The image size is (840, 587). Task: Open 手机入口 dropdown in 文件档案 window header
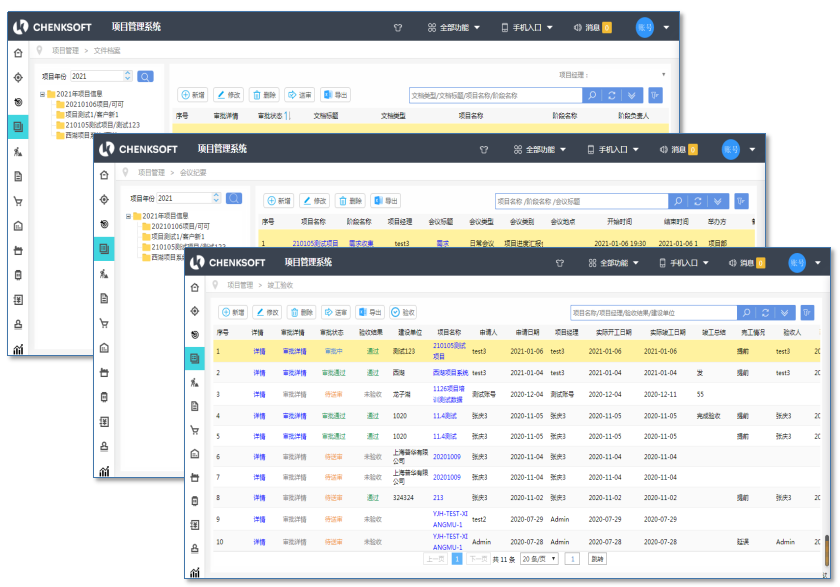click(527, 27)
